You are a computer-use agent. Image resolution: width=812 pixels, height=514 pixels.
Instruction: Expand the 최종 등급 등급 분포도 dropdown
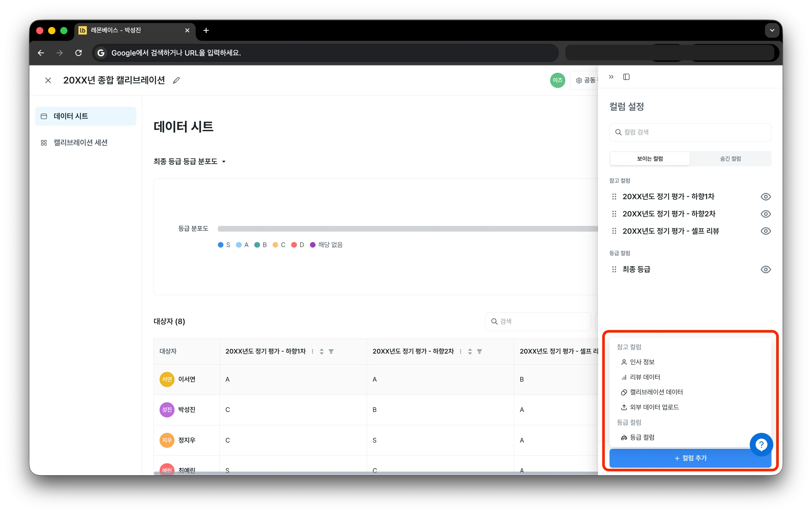[x=190, y=161]
